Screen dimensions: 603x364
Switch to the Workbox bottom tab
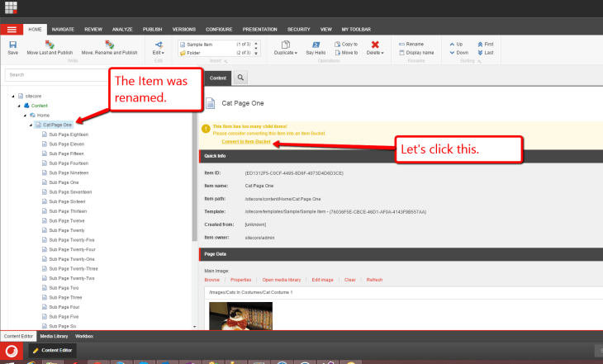coord(84,336)
